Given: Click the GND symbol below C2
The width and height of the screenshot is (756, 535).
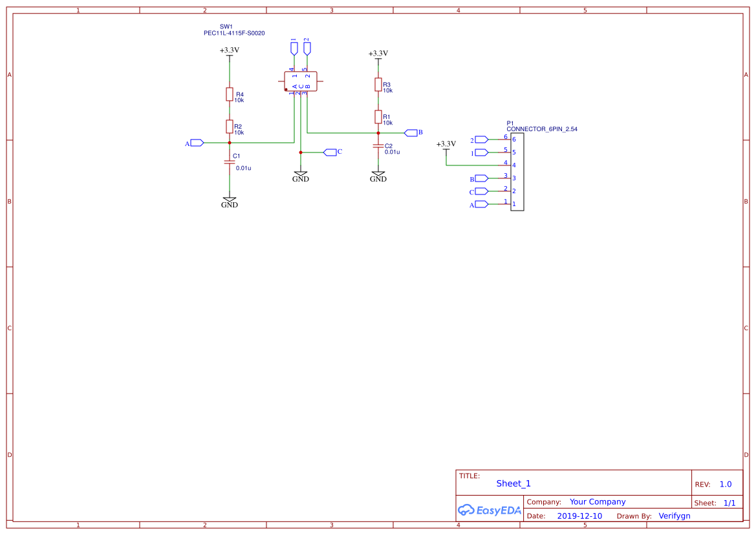Looking at the screenshot, I should click(378, 174).
